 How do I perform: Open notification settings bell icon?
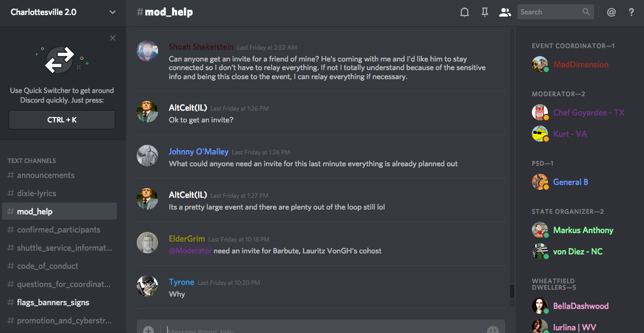click(465, 12)
